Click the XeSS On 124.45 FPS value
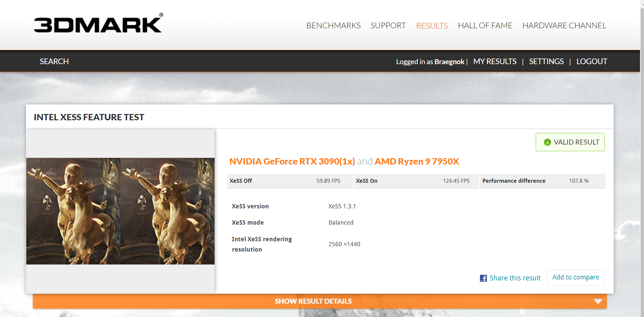Screen dimensions: 644x317 coord(456,181)
